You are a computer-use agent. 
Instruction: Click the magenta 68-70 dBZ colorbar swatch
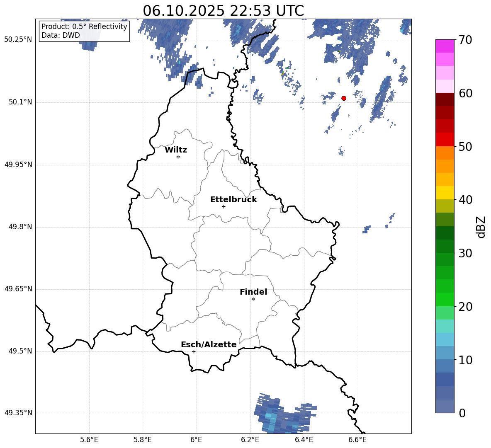[x=445, y=46]
